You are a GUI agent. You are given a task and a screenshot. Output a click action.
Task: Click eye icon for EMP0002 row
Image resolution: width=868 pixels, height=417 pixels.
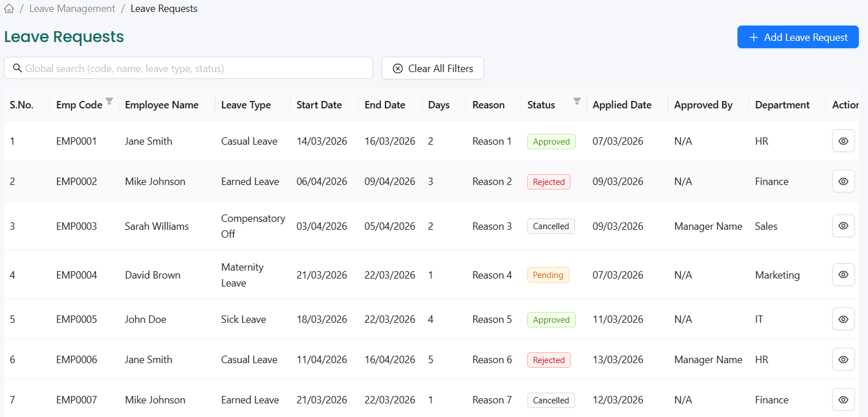[843, 182]
